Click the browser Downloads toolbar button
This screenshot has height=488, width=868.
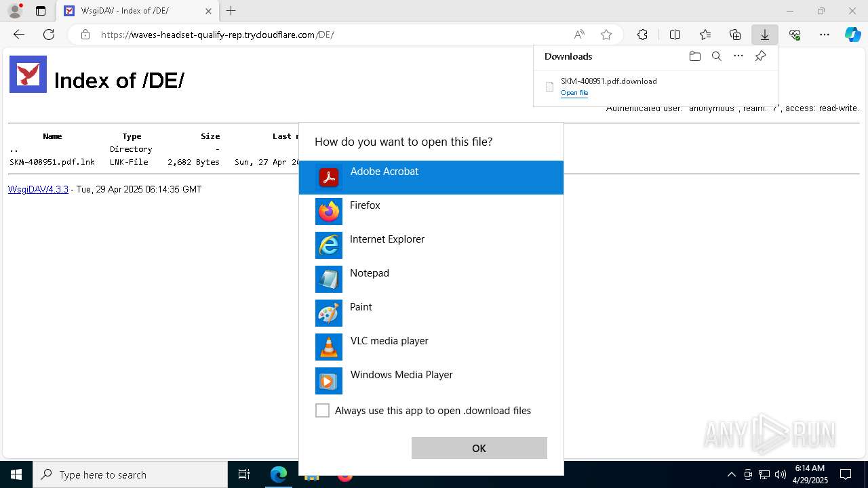[x=765, y=35]
